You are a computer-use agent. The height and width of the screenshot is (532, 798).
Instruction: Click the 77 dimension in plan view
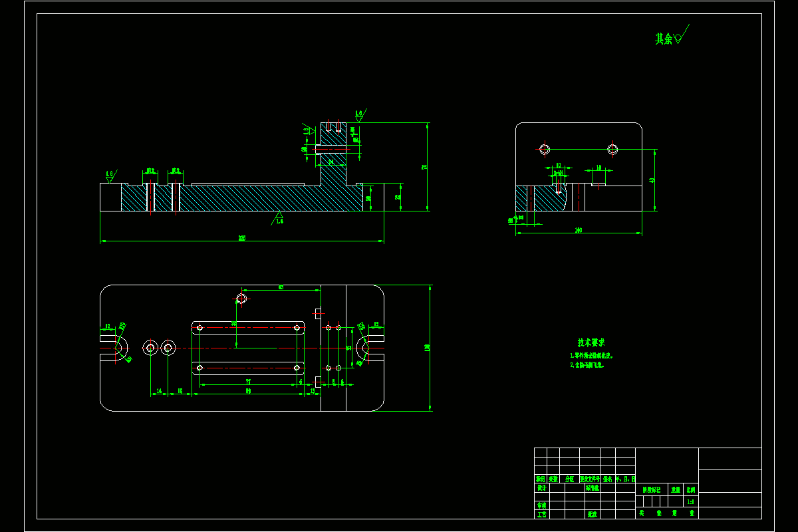tap(248, 382)
